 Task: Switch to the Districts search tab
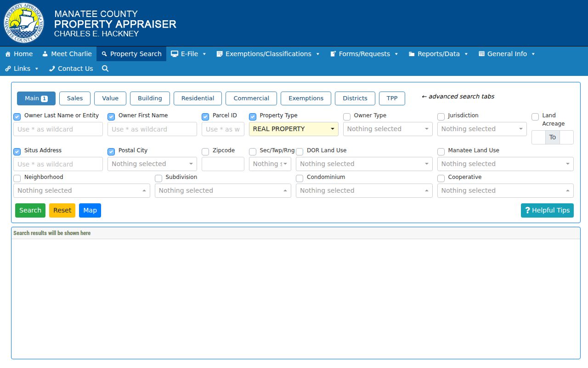(355, 98)
